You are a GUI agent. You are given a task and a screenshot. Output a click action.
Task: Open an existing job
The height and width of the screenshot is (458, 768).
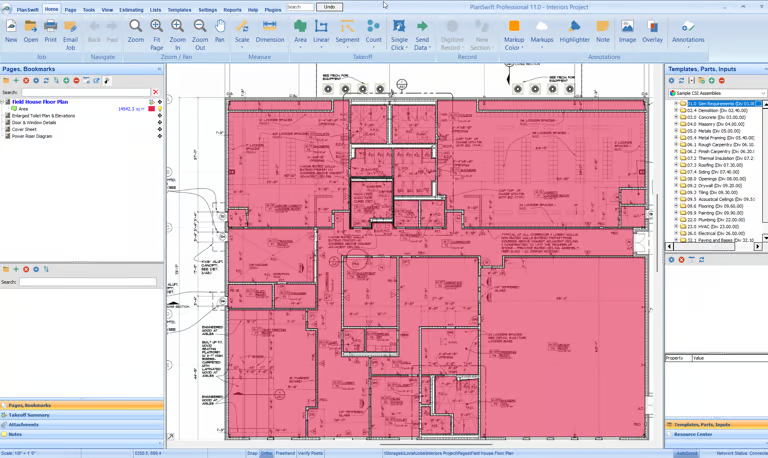pos(30,31)
